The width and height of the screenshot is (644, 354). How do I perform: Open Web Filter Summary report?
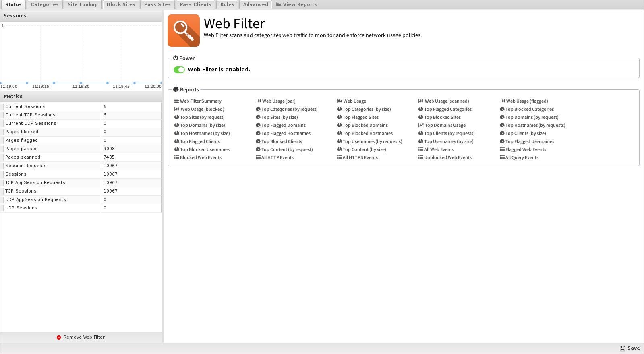(x=198, y=101)
